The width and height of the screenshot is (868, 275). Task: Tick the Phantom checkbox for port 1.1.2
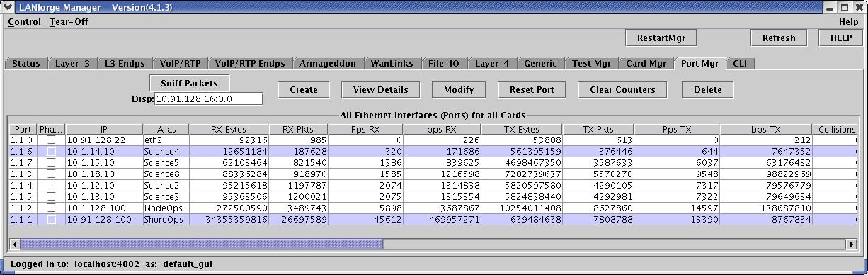click(51, 208)
